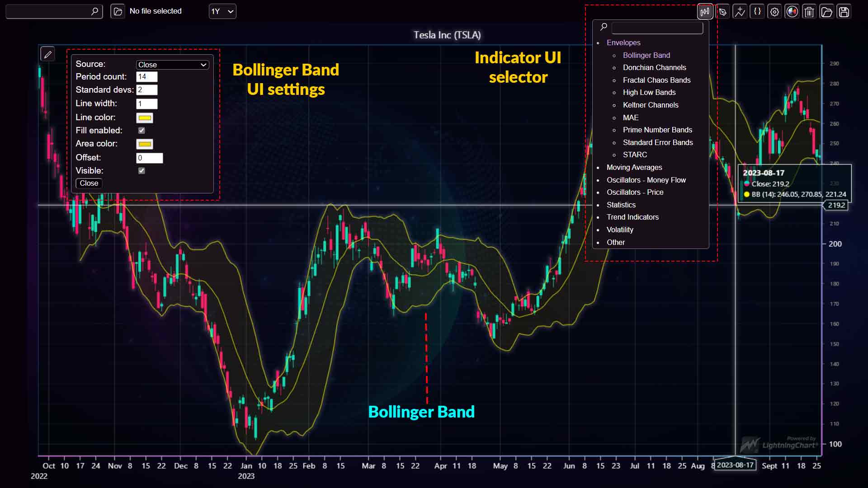868x488 pixels.
Task: Select Bollinger Band from Envelopes list
Action: pyautogui.click(x=646, y=55)
